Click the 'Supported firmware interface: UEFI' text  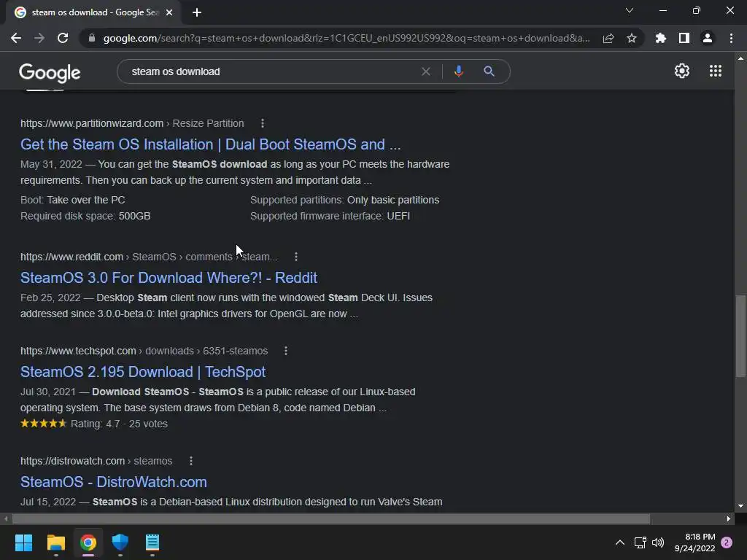pyautogui.click(x=330, y=216)
